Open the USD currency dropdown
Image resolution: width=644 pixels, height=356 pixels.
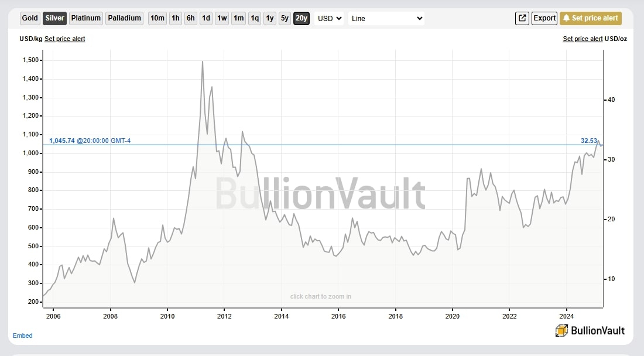coord(329,18)
